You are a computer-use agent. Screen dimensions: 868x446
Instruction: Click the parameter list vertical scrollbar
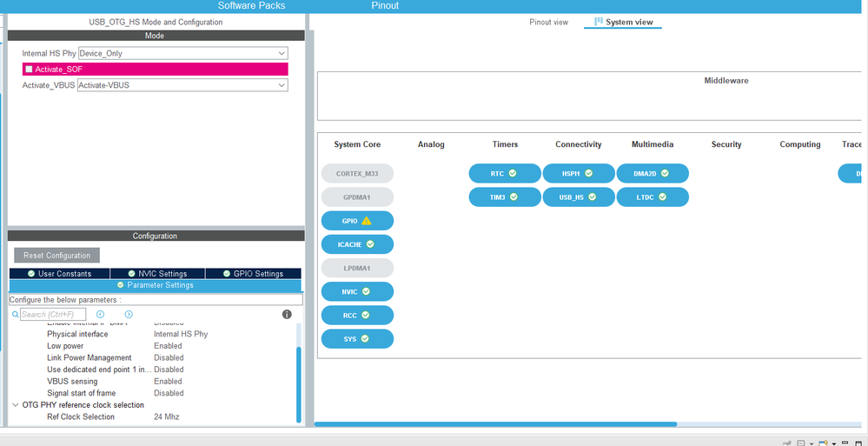pos(299,384)
